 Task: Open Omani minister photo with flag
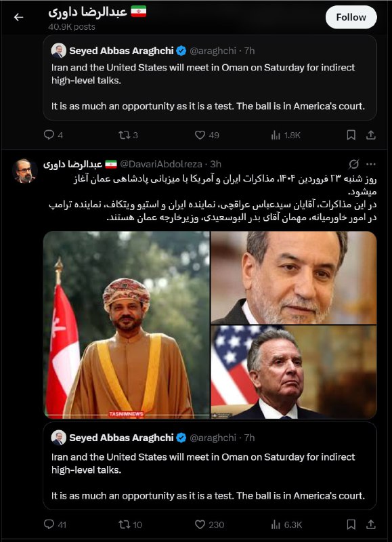[x=127, y=325]
